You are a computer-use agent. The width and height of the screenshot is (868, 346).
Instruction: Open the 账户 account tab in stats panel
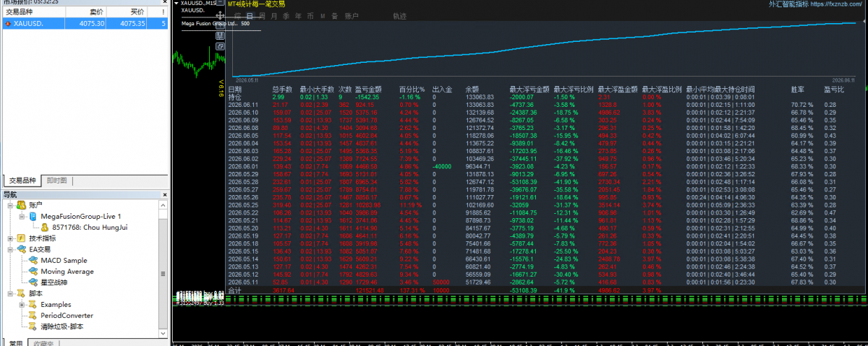click(x=352, y=16)
